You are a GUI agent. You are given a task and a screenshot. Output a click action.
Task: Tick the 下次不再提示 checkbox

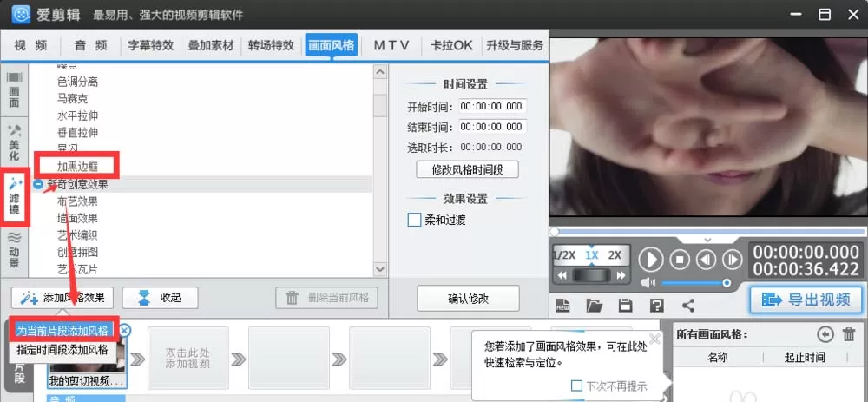click(576, 386)
